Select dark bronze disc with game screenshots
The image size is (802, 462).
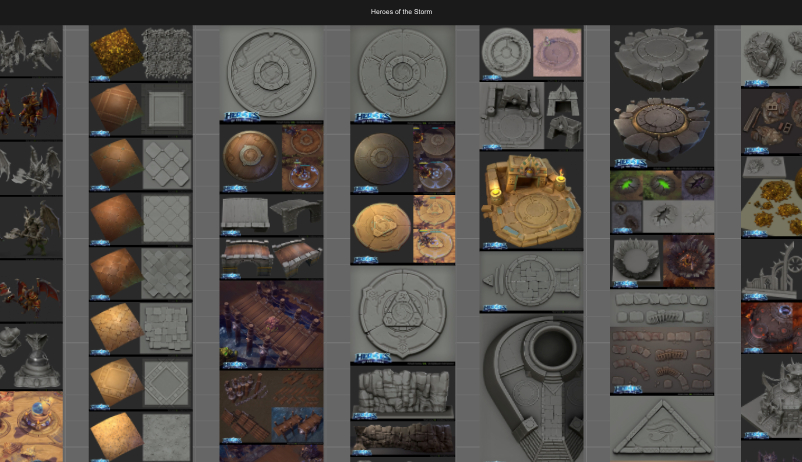[403, 158]
